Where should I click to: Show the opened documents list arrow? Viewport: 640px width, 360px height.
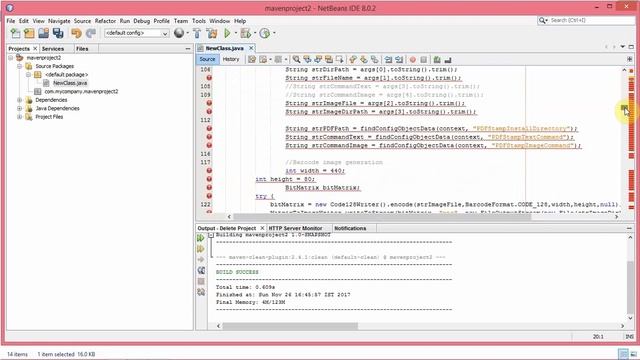[622, 47]
